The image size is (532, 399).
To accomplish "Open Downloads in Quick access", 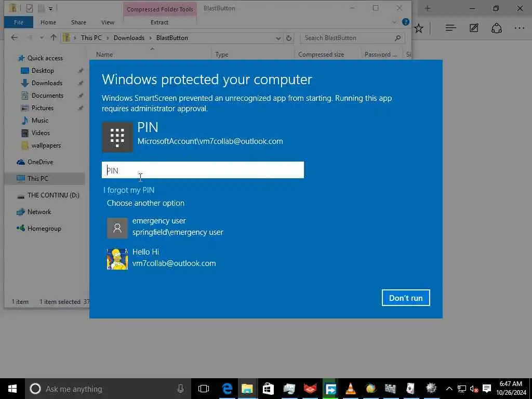I will pos(47,83).
